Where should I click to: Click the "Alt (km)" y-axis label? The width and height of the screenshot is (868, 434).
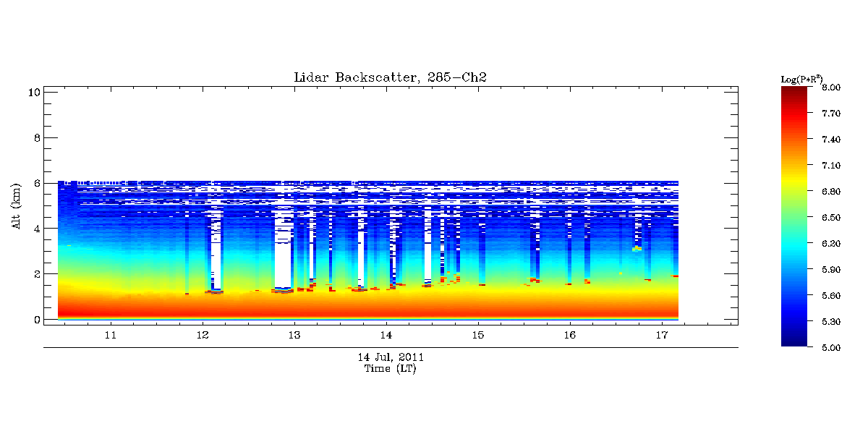click(x=16, y=205)
